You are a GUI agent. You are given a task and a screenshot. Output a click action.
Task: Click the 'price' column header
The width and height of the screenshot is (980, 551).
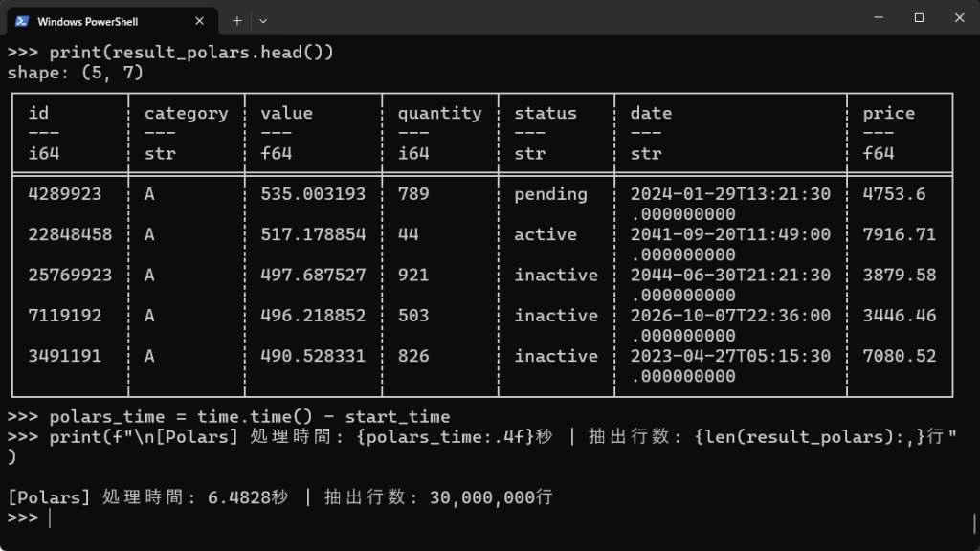pos(888,113)
